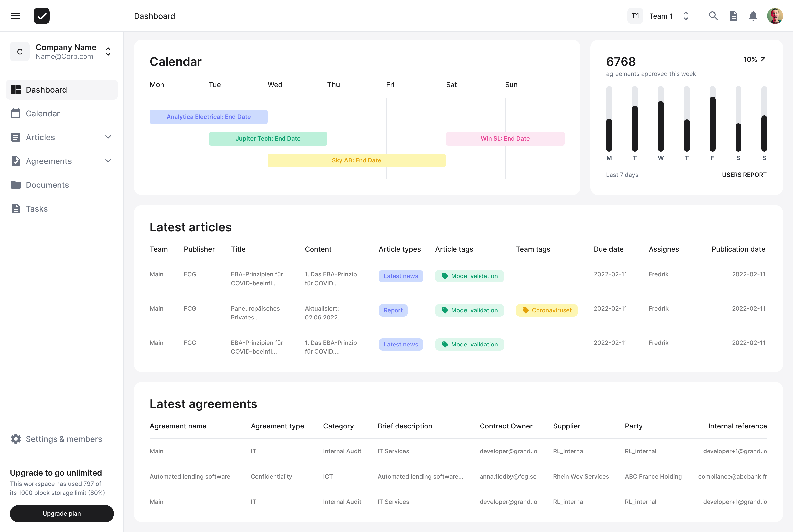
Task: Check notifications via the bell icon
Action: pos(753,16)
